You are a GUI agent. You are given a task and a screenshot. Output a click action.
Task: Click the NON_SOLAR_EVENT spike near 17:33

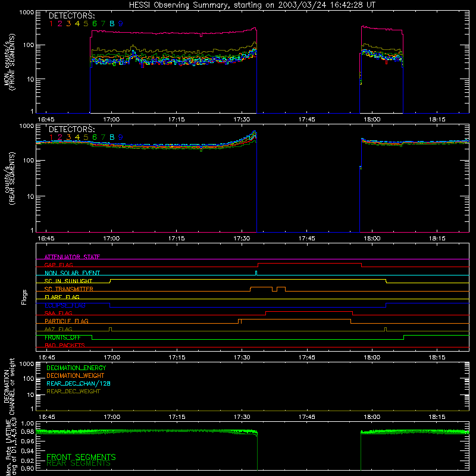tap(256, 273)
